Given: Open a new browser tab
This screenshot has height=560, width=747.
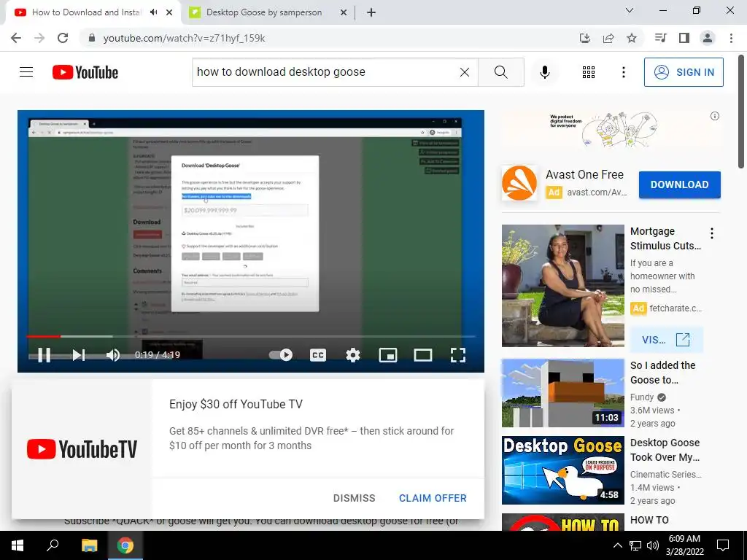Looking at the screenshot, I should [x=371, y=12].
